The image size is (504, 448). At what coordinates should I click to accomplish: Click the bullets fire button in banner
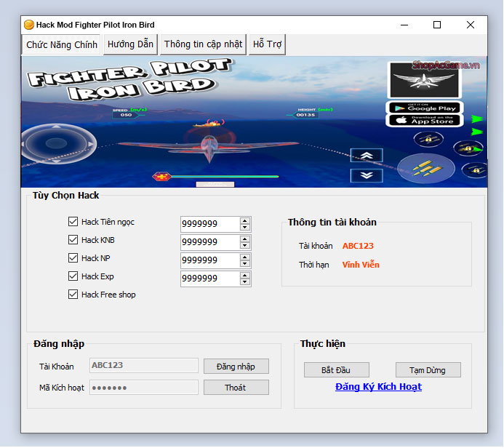click(426, 169)
